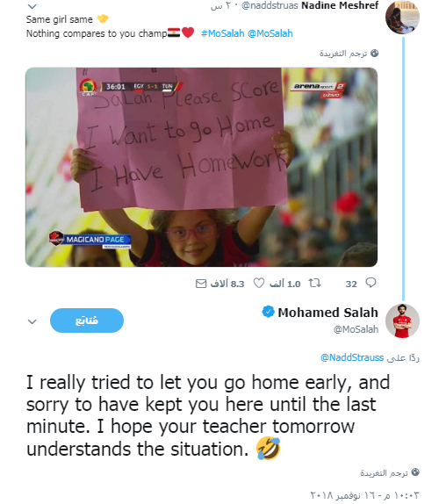The height and width of the screenshot is (504, 439).
Task: Open the pink sign photo thumbnail
Action: point(202,167)
